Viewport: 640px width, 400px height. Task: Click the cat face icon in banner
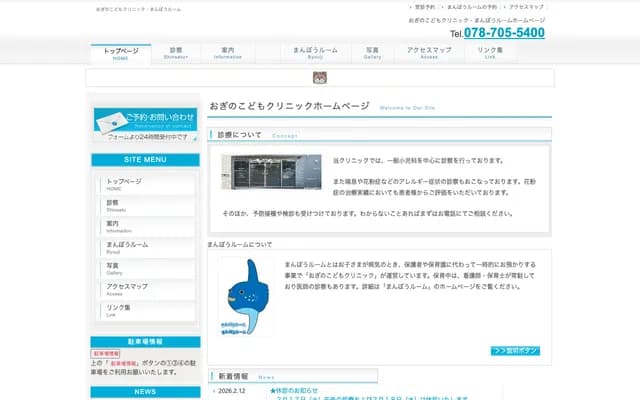tap(320, 78)
